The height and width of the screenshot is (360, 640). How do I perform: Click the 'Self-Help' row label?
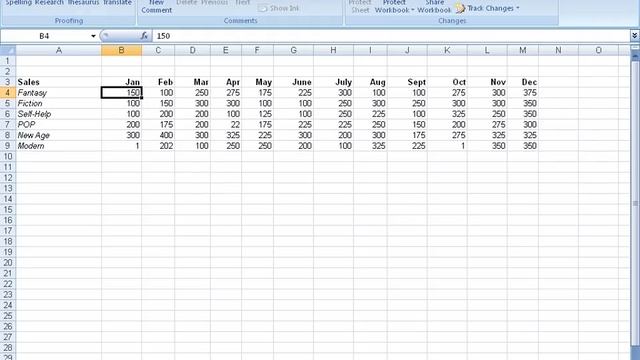tap(59, 114)
